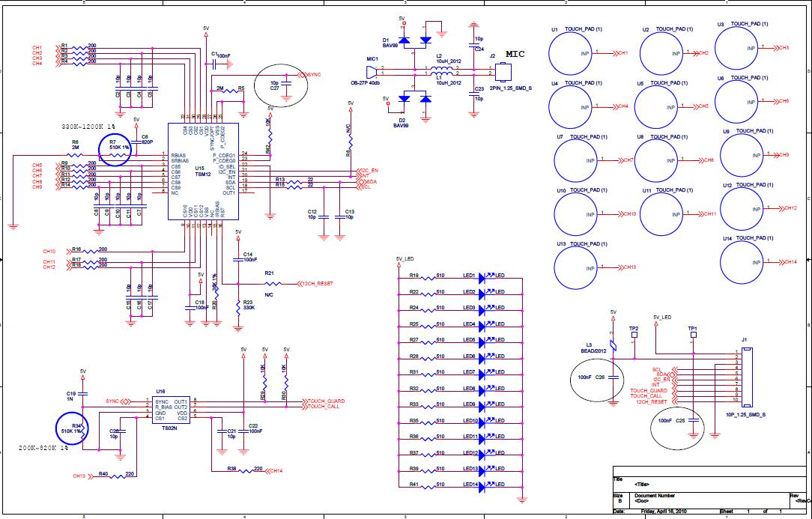Screen dimensions: 812x519
Task: Select the LED1 diode symbol
Action: [x=483, y=276]
